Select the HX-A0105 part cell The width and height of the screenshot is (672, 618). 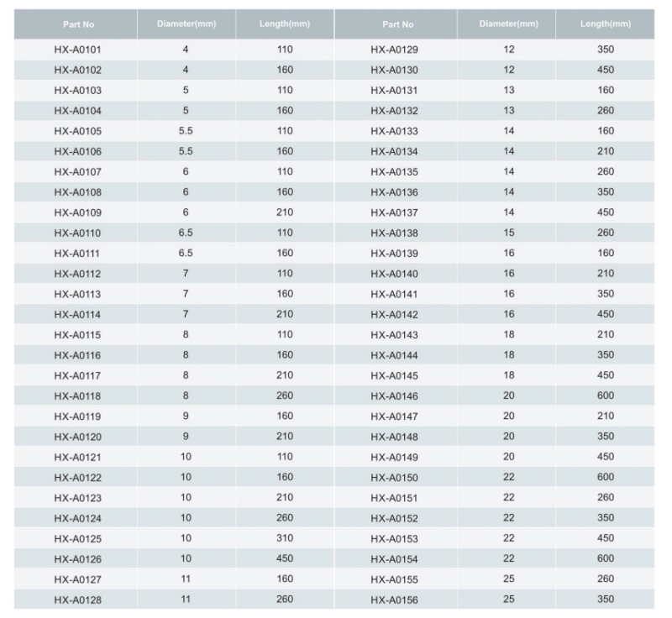77,131
